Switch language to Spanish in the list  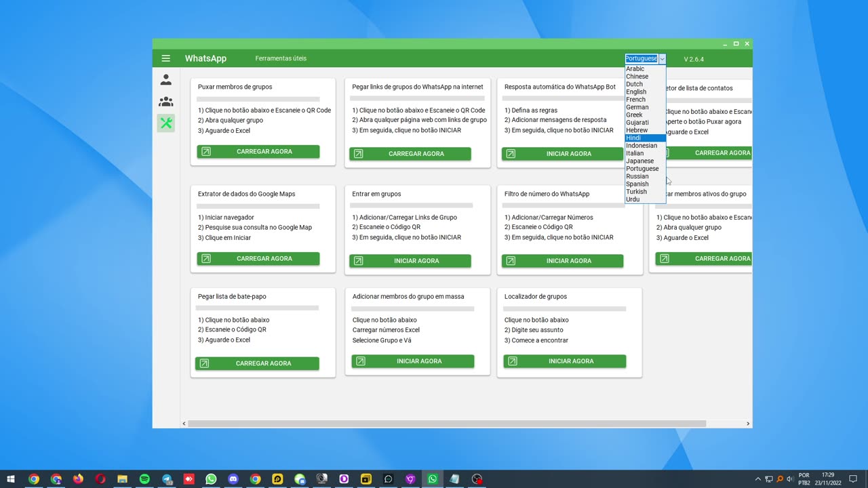pyautogui.click(x=645, y=184)
